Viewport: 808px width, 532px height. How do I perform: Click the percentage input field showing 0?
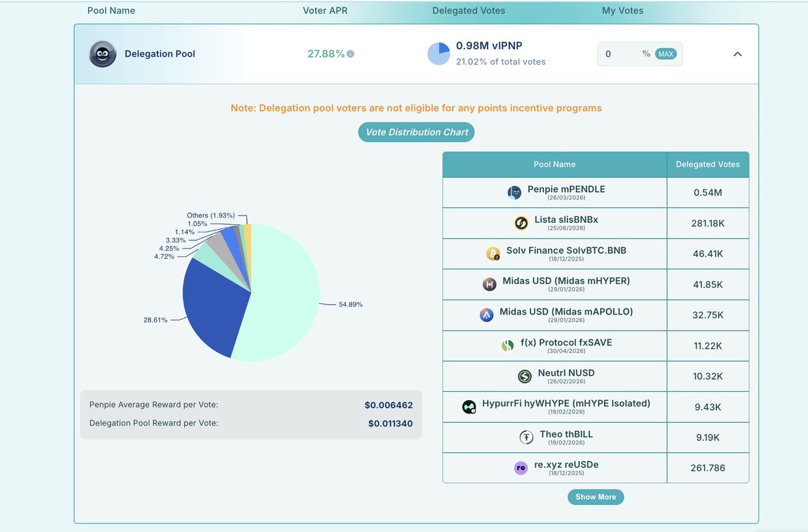coord(619,53)
